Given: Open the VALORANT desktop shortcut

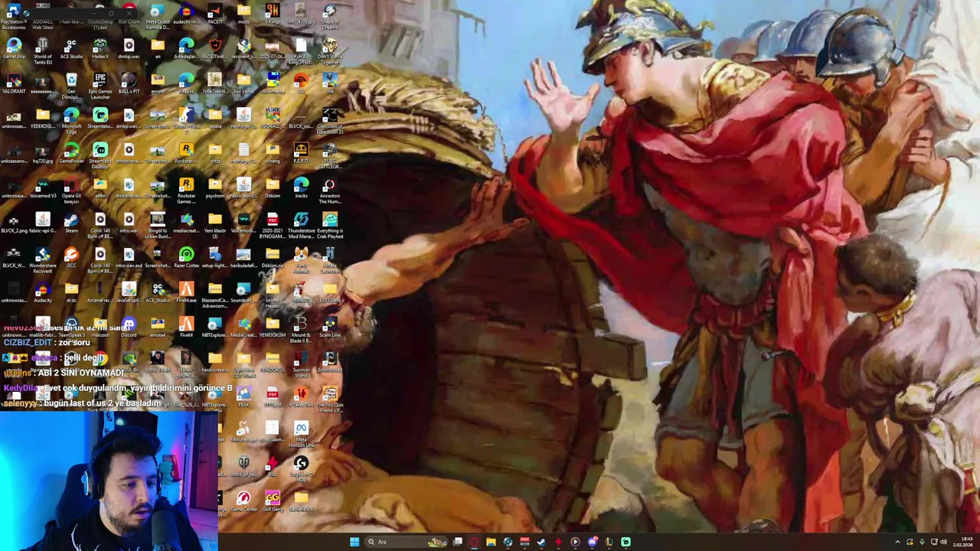Looking at the screenshot, I should click(13, 84).
